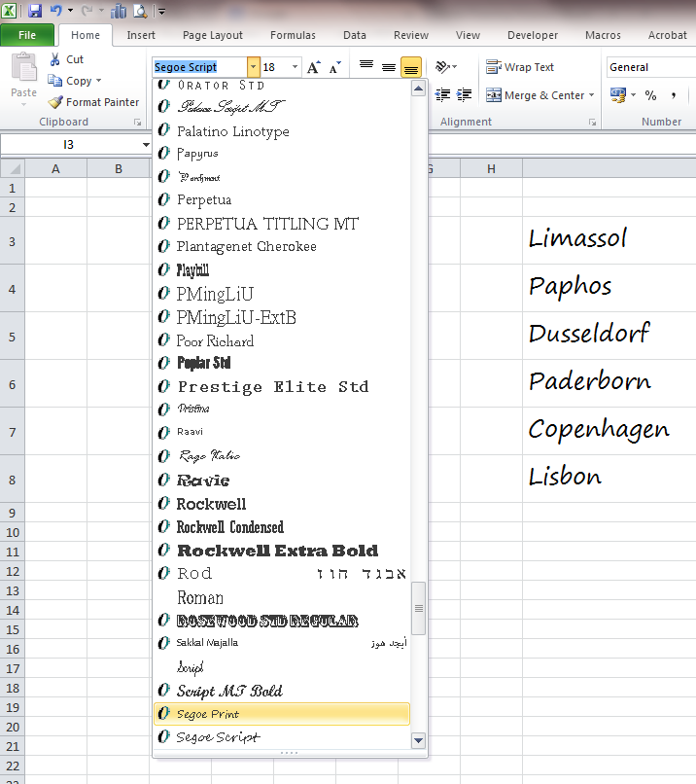
Task: Click Merge & Center button
Action: click(535, 95)
